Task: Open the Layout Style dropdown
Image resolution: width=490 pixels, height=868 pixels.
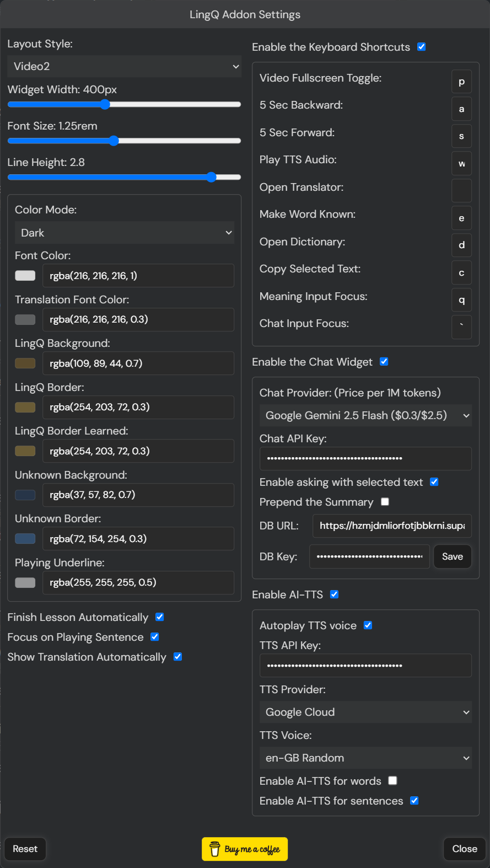Action: pos(125,67)
